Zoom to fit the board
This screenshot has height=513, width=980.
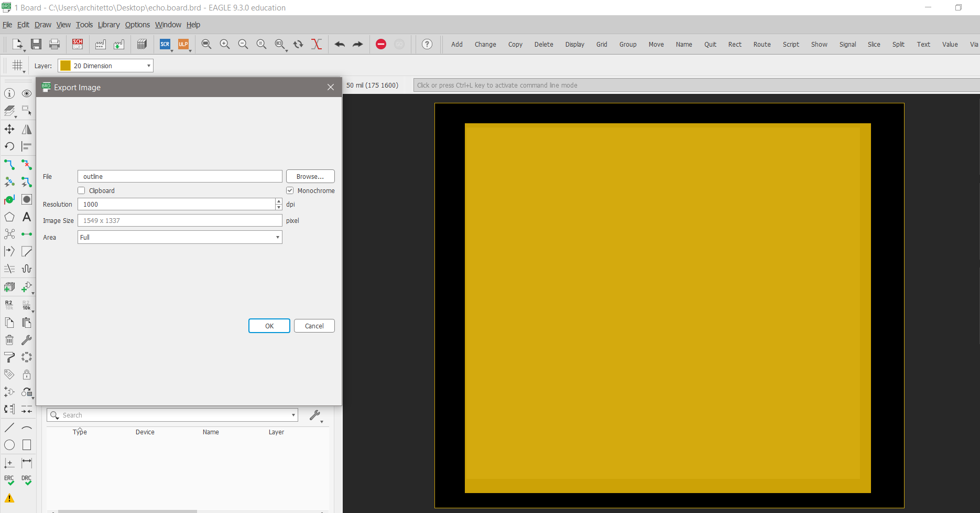tap(206, 44)
